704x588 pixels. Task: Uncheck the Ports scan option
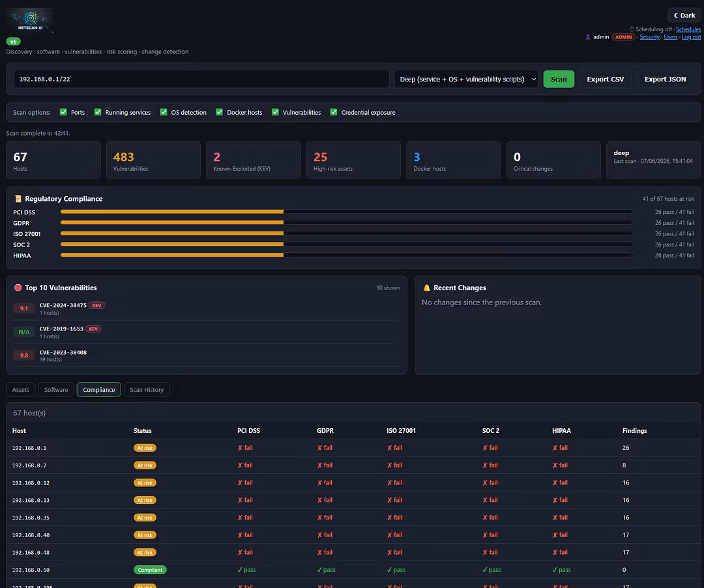click(63, 112)
